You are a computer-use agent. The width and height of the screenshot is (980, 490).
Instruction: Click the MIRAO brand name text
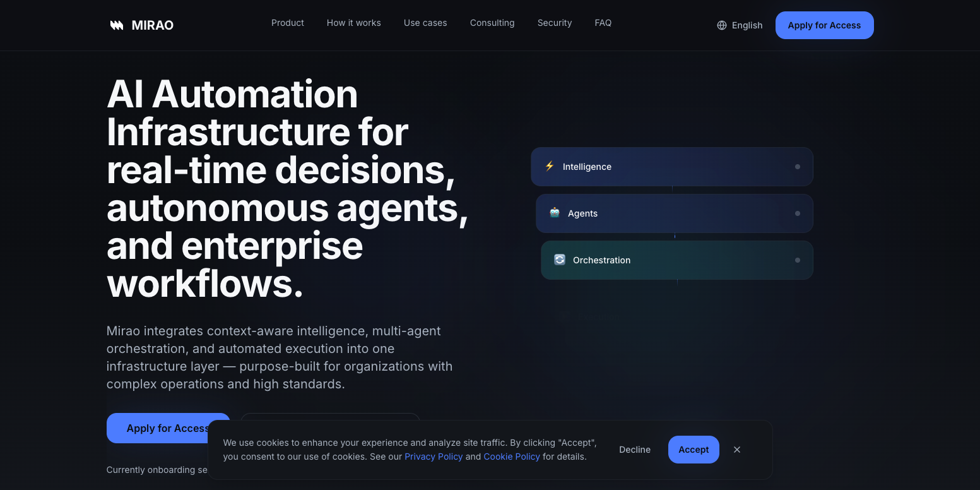point(153,25)
